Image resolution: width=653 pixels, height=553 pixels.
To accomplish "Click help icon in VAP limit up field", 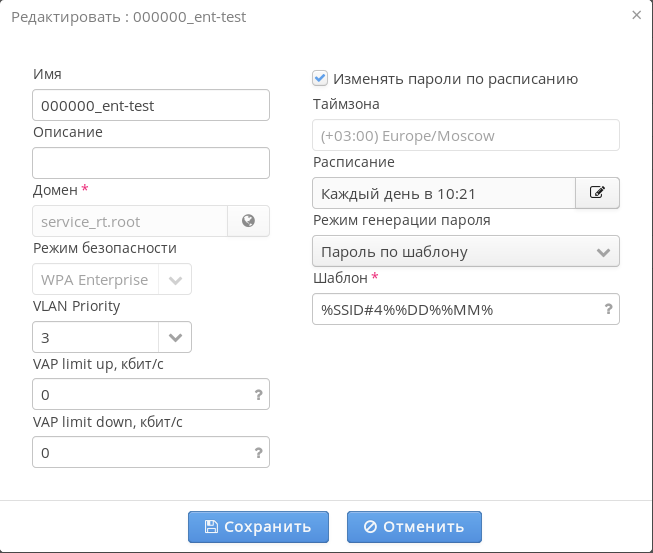I will coord(259,395).
